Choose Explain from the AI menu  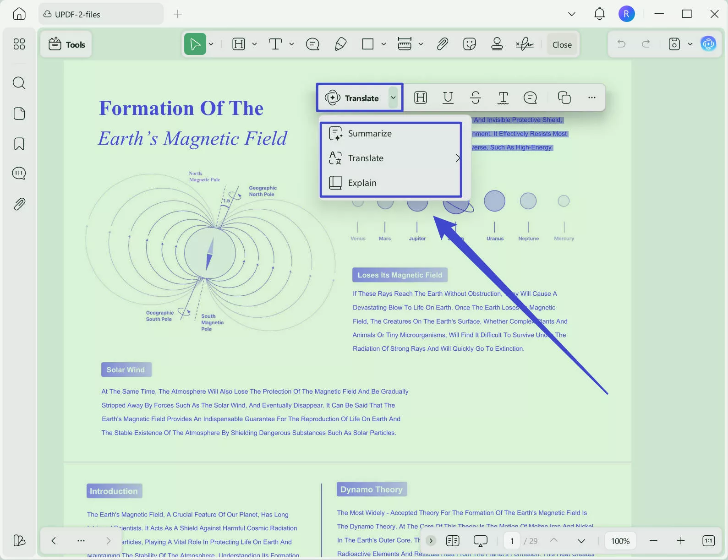(x=362, y=183)
